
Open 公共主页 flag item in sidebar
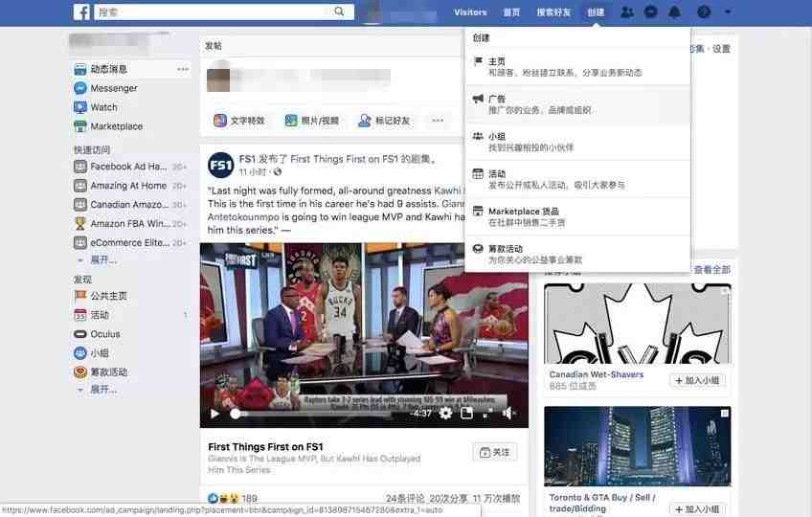101,296
